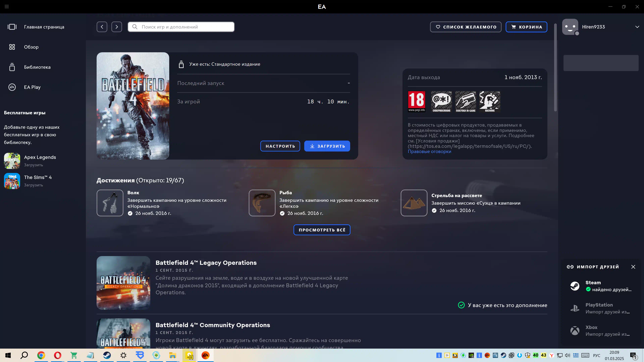644x362 pixels.
Task: Open the hamburger menu at top-left
Action: [7, 7]
